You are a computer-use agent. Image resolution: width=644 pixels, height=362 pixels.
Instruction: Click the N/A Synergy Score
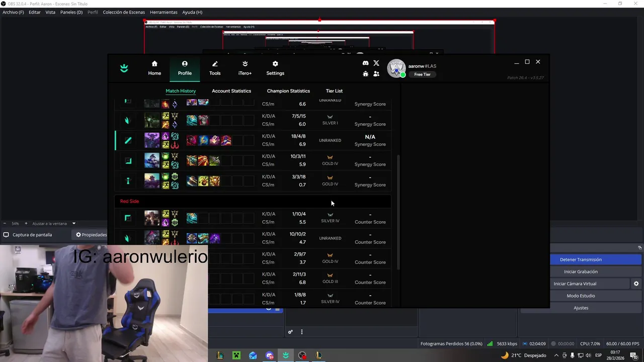pyautogui.click(x=370, y=137)
